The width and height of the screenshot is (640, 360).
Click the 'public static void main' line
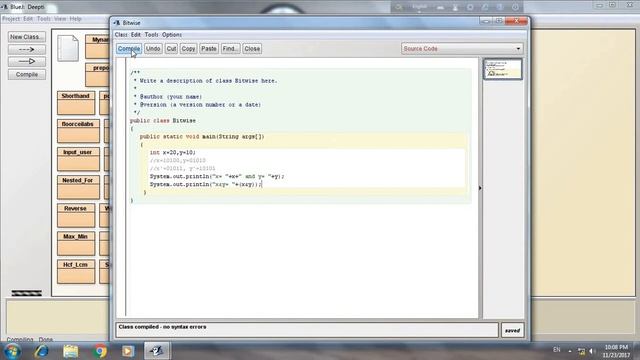[x=202, y=137]
